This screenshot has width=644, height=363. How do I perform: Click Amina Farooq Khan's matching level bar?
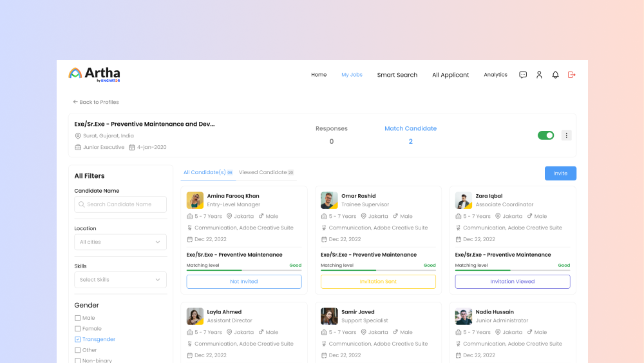(244, 270)
